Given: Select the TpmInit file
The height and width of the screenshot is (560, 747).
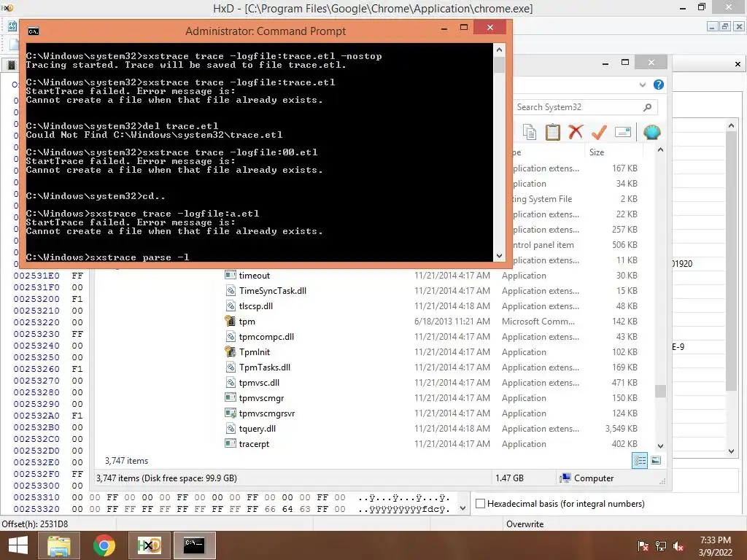Looking at the screenshot, I should [255, 352].
